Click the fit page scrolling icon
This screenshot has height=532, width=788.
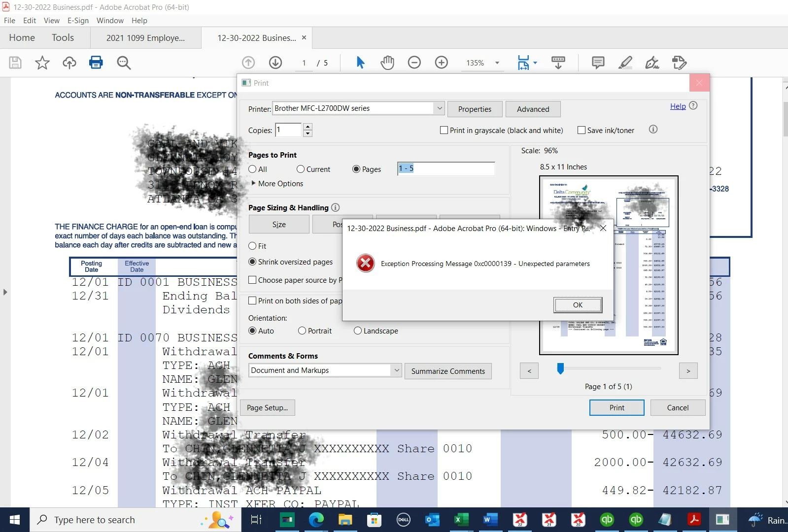click(x=523, y=63)
